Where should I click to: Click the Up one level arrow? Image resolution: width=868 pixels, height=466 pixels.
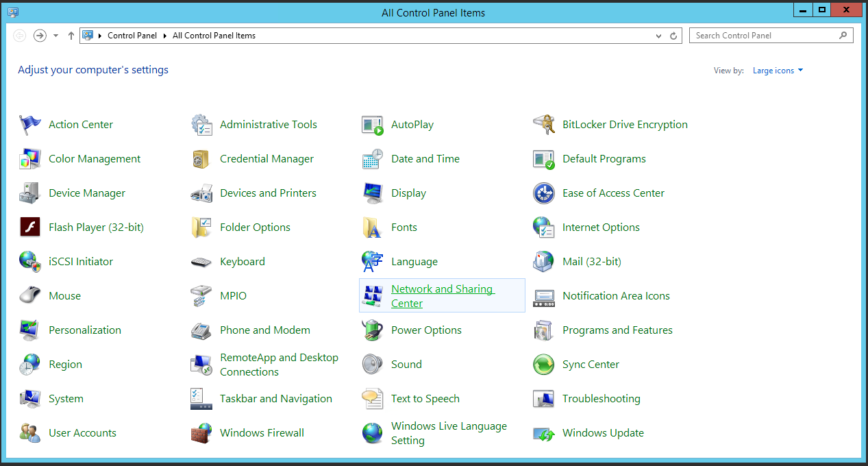[x=71, y=36]
